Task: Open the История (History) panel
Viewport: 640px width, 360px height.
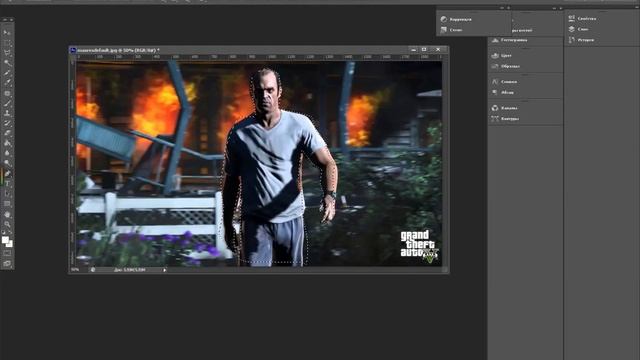Action: [581, 40]
